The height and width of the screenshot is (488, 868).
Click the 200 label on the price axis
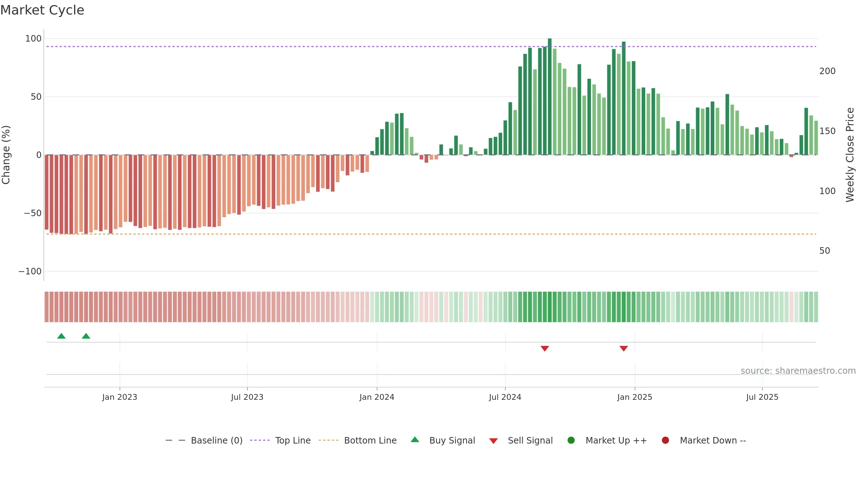827,71
